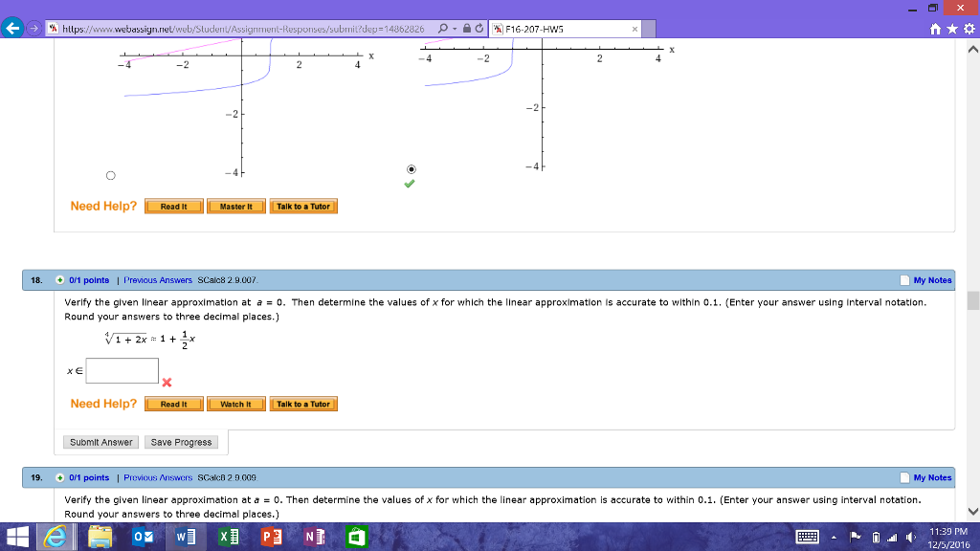980x551 pixels.
Task: Open Previous Answers link for question 18
Action: pyautogui.click(x=158, y=280)
